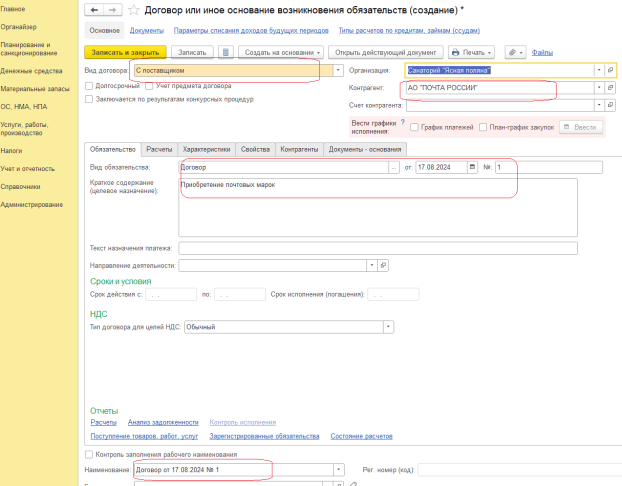Click the document list icon next to Записать
The width and height of the screenshot is (622, 486).
click(x=226, y=52)
